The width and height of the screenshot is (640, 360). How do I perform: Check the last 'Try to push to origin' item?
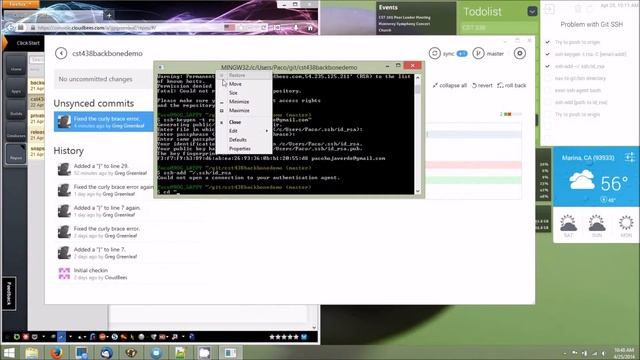click(x=548, y=114)
